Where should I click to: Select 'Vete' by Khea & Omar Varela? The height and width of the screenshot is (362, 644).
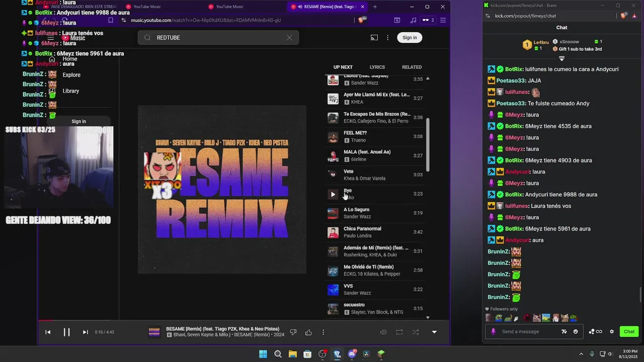pos(375,174)
